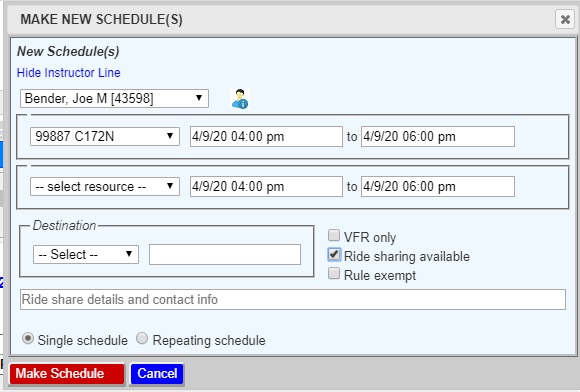This screenshot has height=392, width=580.
Task: Click the Destination group label
Action: click(64, 225)
